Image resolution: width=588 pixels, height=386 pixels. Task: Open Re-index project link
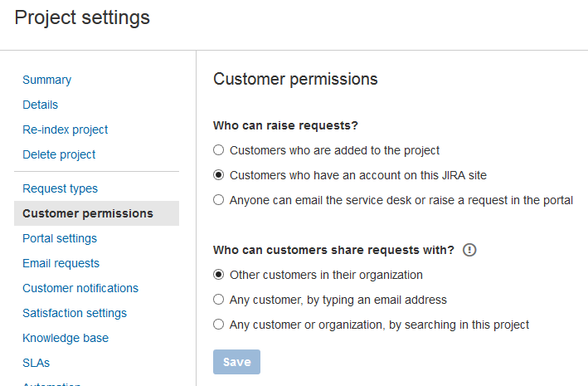pos(66,129)
